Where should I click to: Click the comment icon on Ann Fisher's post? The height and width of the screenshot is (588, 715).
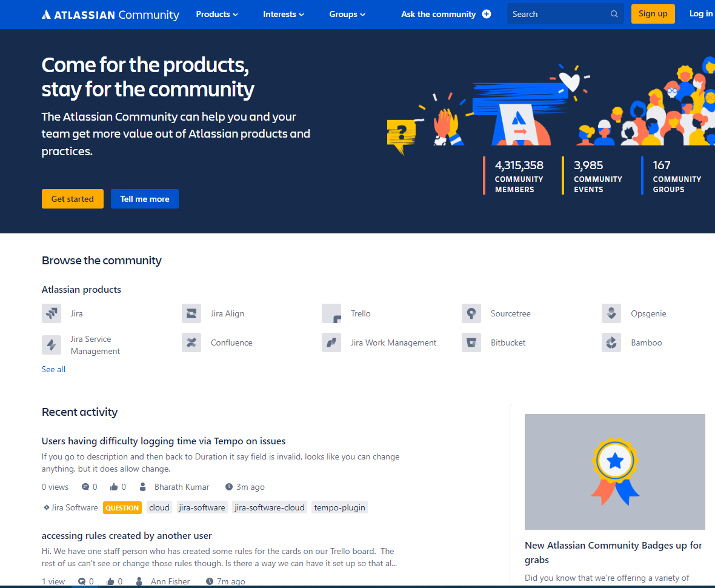(82, 581)
